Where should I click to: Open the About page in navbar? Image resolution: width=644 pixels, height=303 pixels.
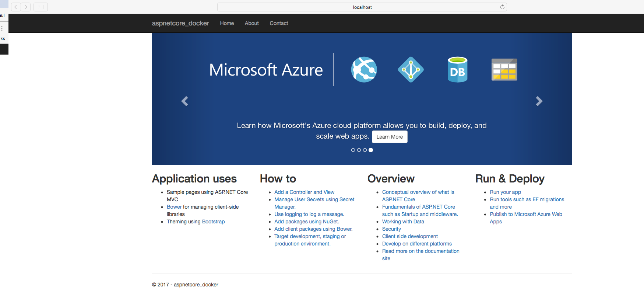251,23
